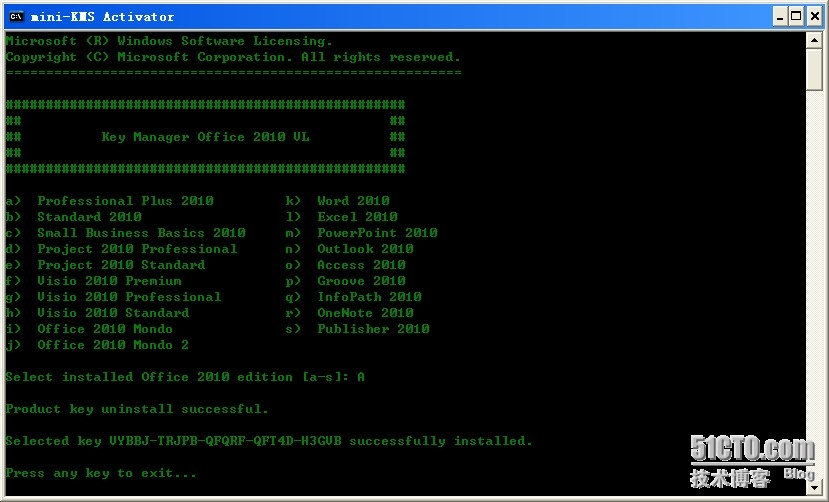Click the Microsoft Corporation copyright line
The width and height of the screenshot is (829, 502).
pyautogui.click(x=233, y=57)
